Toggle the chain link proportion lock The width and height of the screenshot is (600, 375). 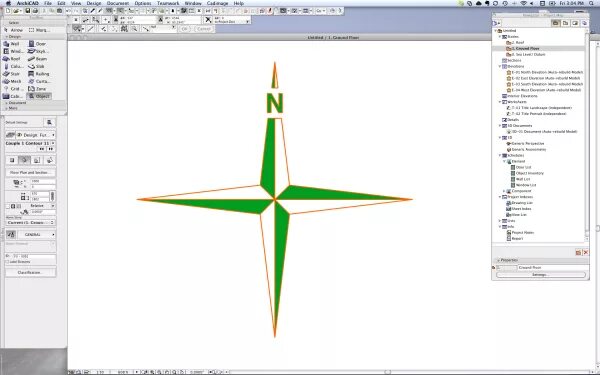52,196
